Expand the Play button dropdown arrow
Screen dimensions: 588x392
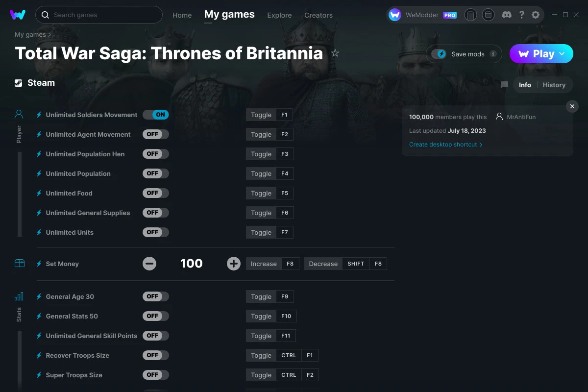click(563, 54)
